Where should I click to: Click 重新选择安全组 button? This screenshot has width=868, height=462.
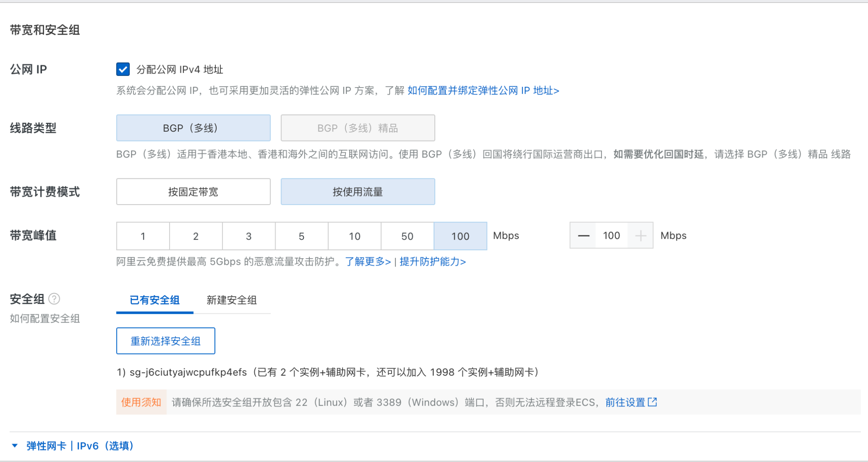[x=166, y=341]
